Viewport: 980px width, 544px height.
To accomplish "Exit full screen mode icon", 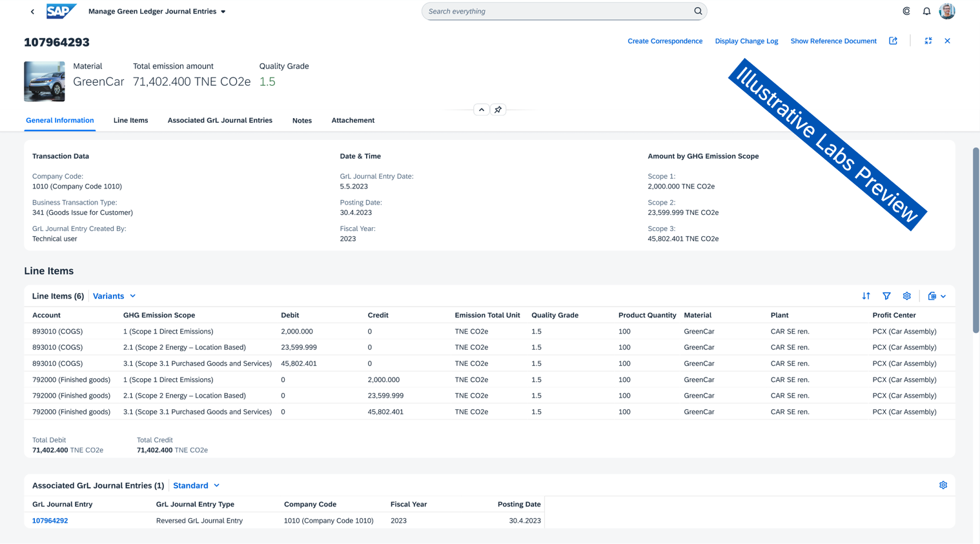I will click(928, 41).
